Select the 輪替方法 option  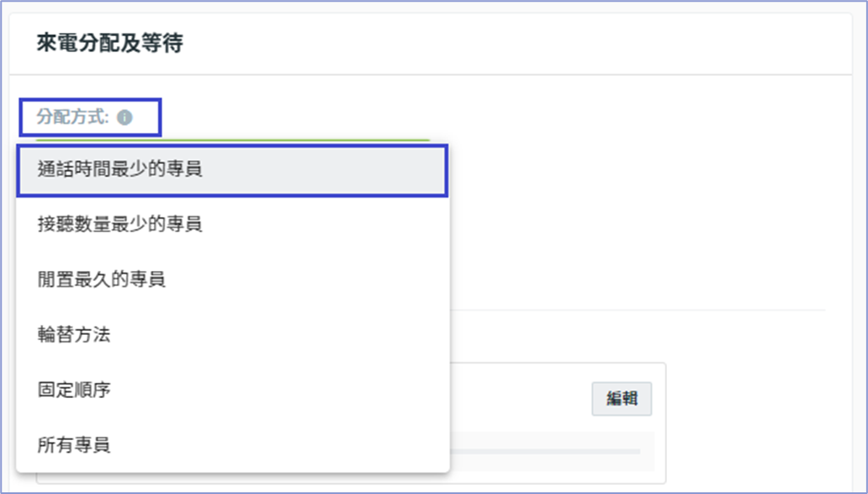pyautogui.click(x=232, y=334)
